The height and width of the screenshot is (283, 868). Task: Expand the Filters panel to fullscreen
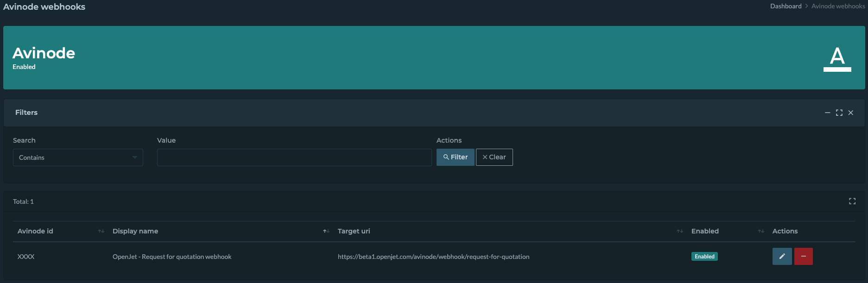(839, 113)
